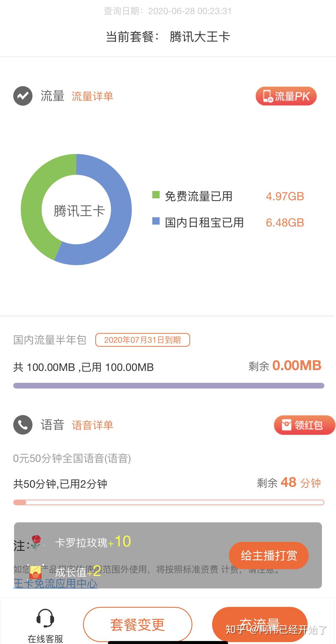Open the 王卡免流应用中心 link
Image resolution: width=336 pixels, height=644 pixels.
[x=55, y=584]
